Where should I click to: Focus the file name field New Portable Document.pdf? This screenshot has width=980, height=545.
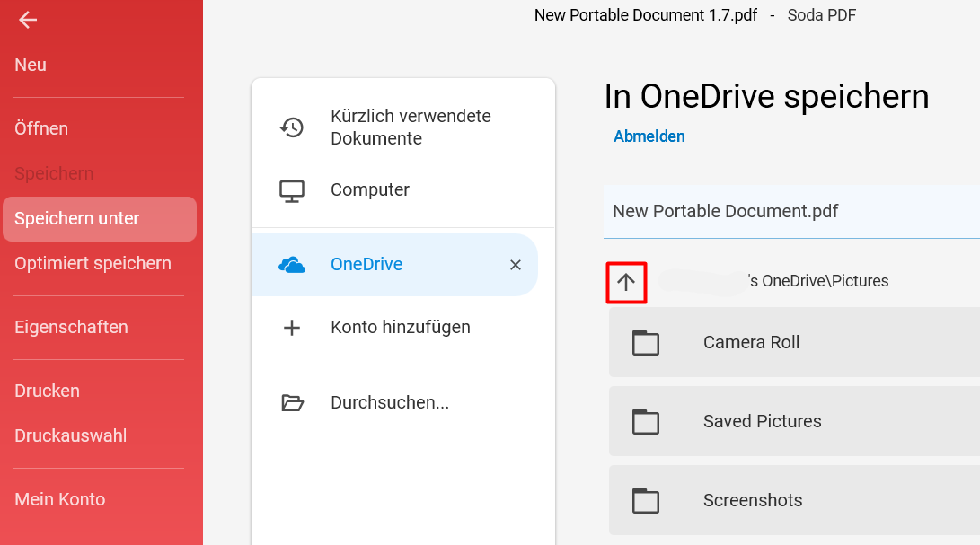792,211
